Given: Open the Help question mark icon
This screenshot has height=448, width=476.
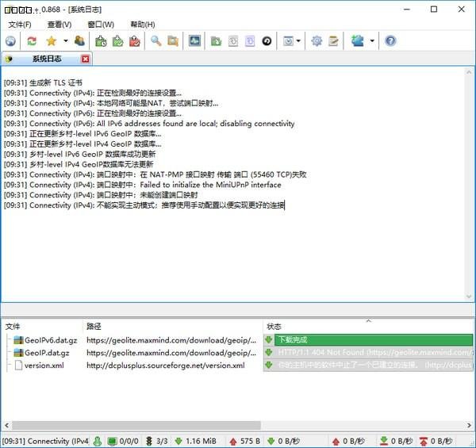Looking at the screenshot, I should point(390,41).
